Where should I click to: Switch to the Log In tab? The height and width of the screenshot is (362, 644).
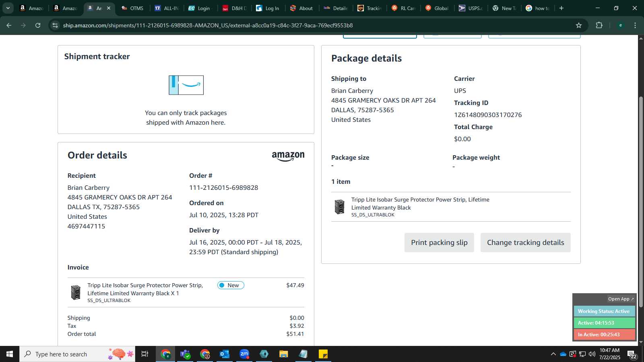point(268,8)
